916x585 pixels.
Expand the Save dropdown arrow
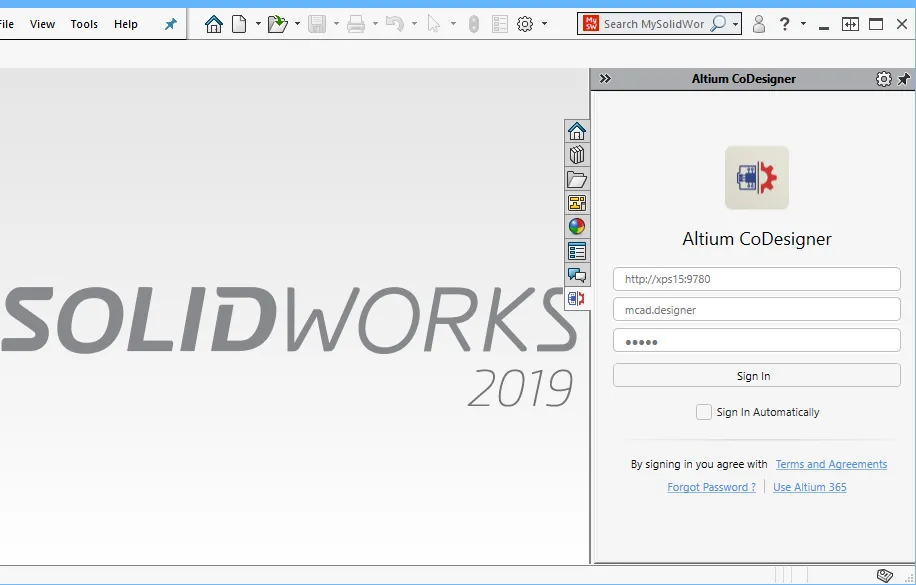(x=336, y=24)
